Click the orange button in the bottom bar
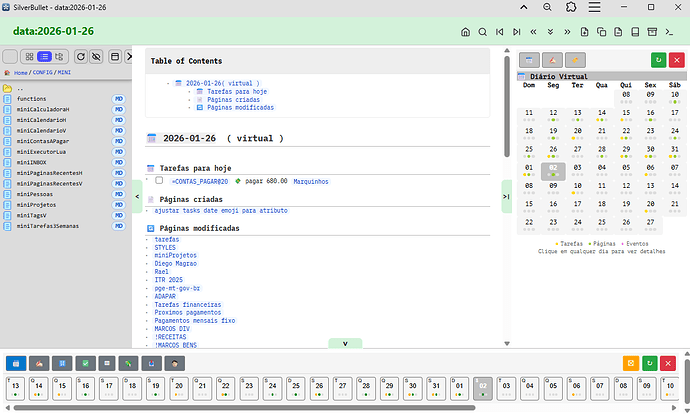Image resolution: width=690 pixels, height=414 pixels. click(x=629, y=363)
